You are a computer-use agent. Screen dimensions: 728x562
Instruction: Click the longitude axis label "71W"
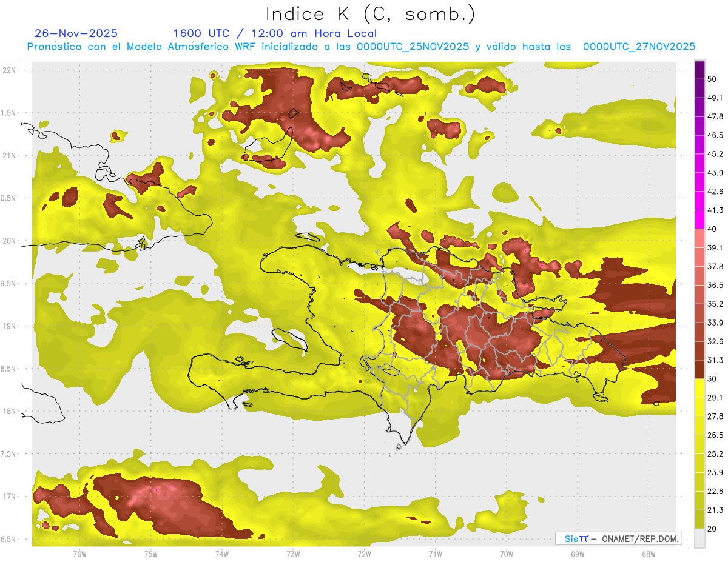(x=435, y=554)
